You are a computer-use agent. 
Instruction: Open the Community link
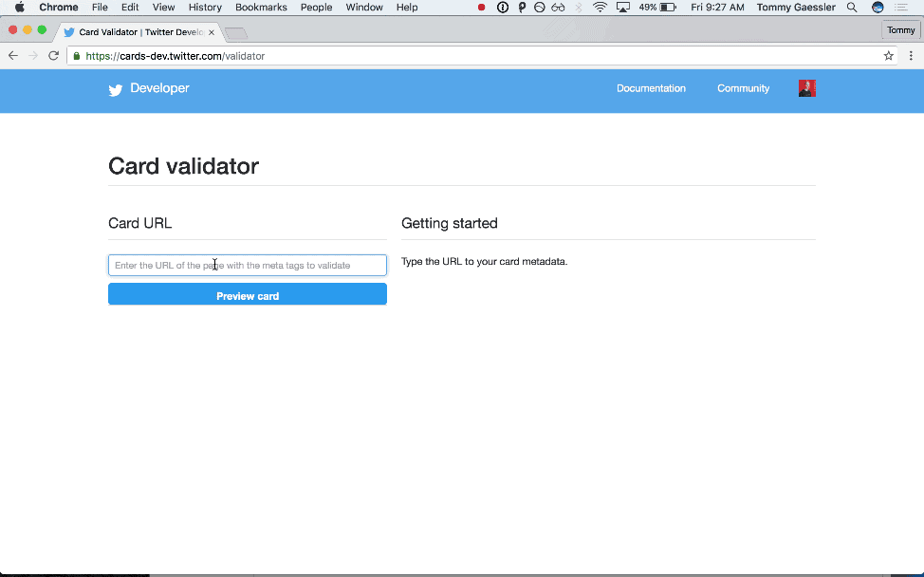(743, 88)
